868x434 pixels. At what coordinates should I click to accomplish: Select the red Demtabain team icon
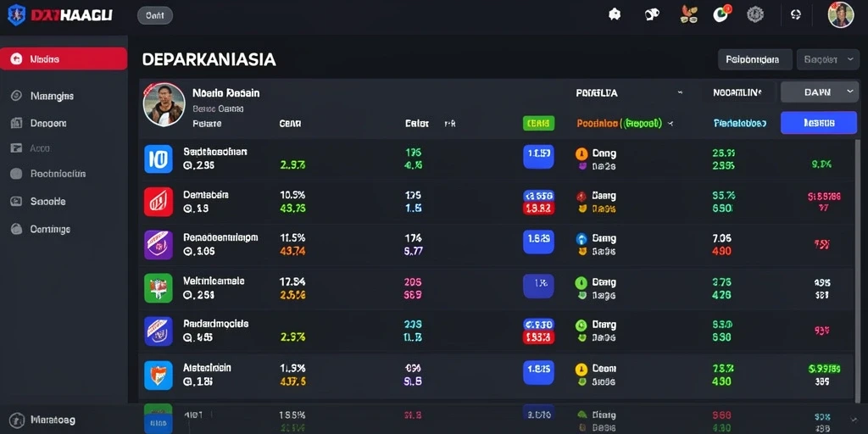(x=159, y=202)
